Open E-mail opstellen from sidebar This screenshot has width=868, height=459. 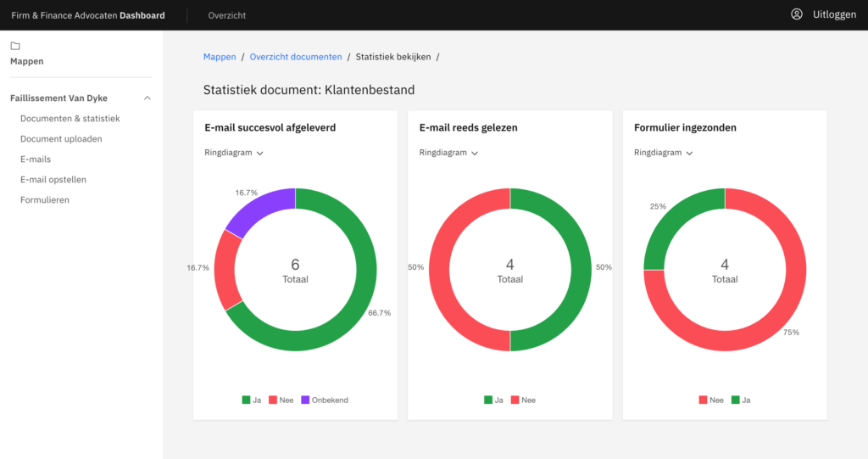53,180
